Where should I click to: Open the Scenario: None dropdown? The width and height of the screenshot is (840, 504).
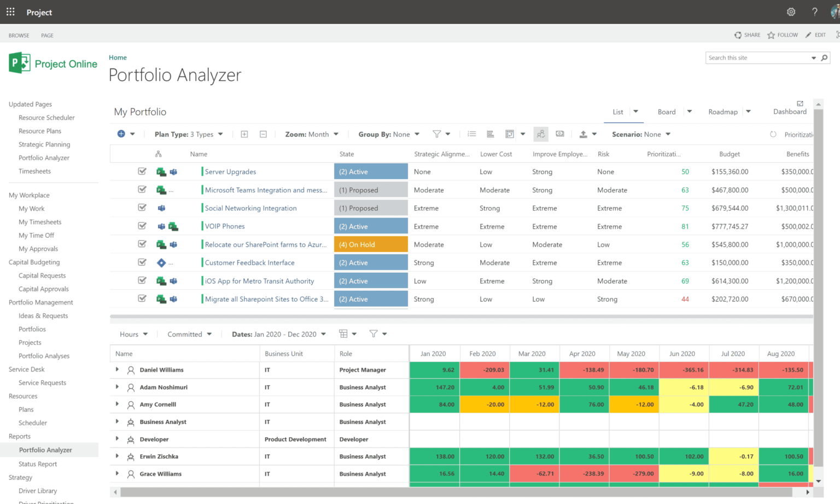[x=641, y=134]
